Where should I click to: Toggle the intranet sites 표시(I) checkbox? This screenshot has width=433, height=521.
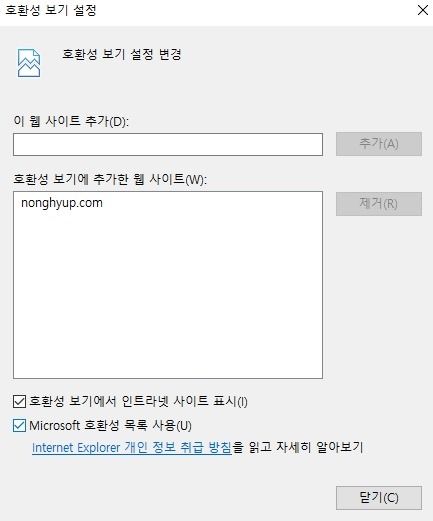click(x=19, y=401)
